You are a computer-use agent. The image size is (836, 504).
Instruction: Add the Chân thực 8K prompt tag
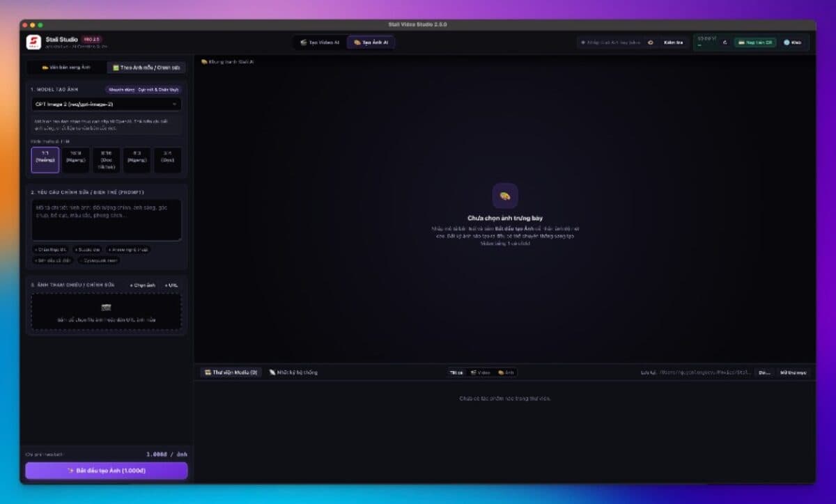pos(51,249)
